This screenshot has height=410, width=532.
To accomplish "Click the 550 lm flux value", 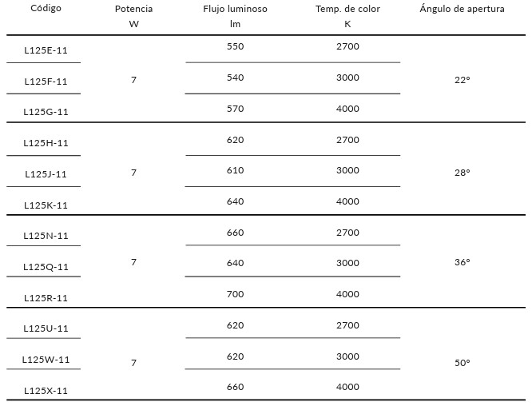I will click(x=236, y=46).
